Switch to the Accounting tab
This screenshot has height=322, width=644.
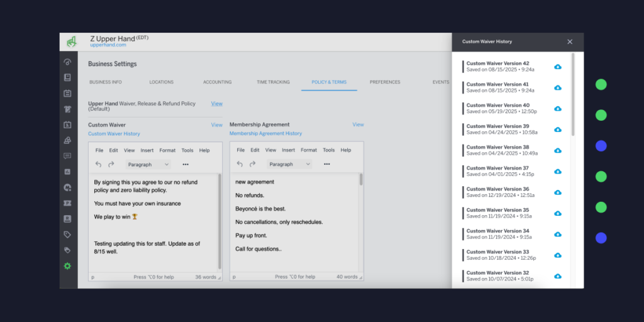tap(217, 82)
